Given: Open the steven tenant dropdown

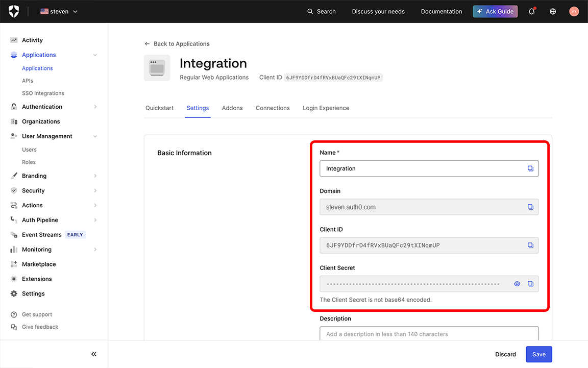Looking at the screenshot, I should click(x=58, y=11).
